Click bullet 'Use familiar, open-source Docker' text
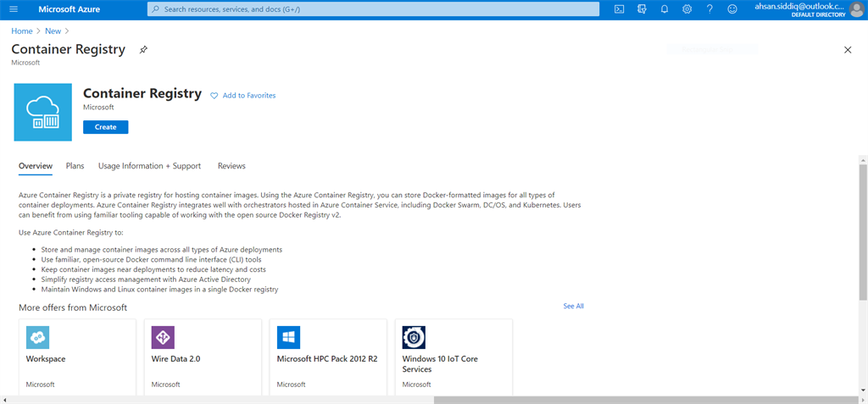 pyautogui.click(x=151, y=259)
